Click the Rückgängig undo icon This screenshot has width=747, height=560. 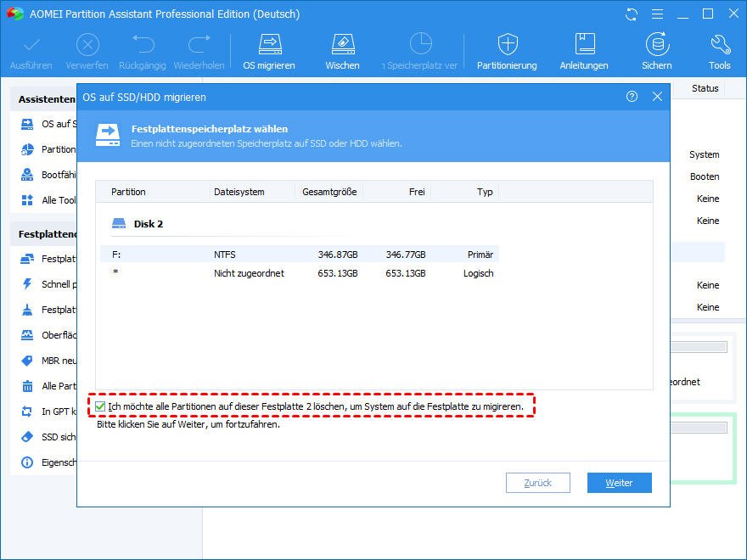(143, 44)
